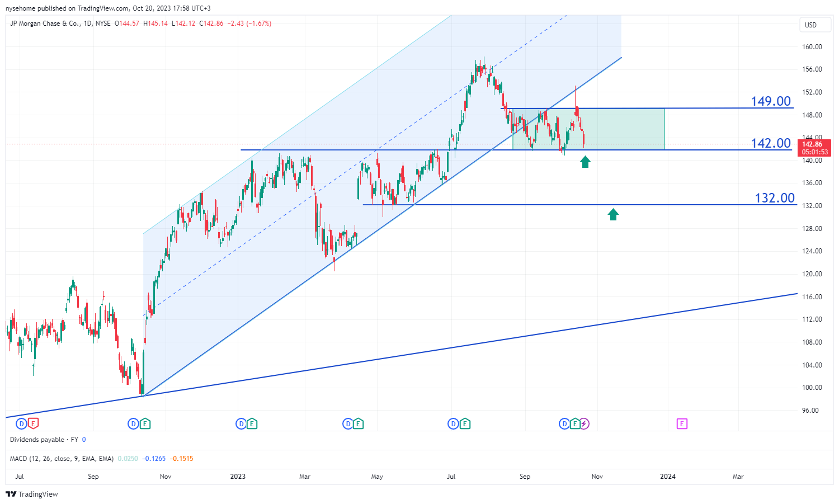Screen dimensions: 839x504
Task: Click the dividend D marker in October 2023
Action: pyautogui.click(x=564, y=424)
